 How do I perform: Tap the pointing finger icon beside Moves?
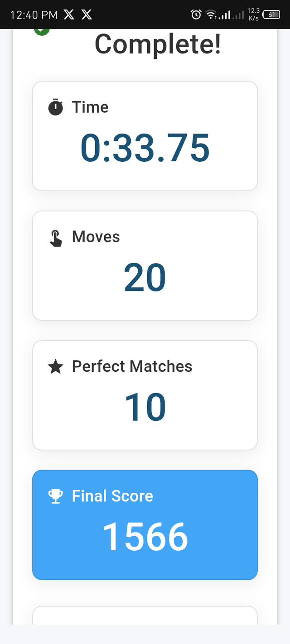tap(55, 238)
